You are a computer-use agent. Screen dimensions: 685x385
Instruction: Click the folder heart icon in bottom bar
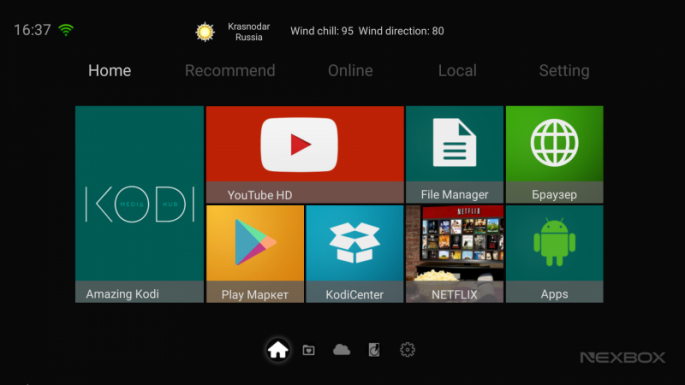tap(309, 350)
